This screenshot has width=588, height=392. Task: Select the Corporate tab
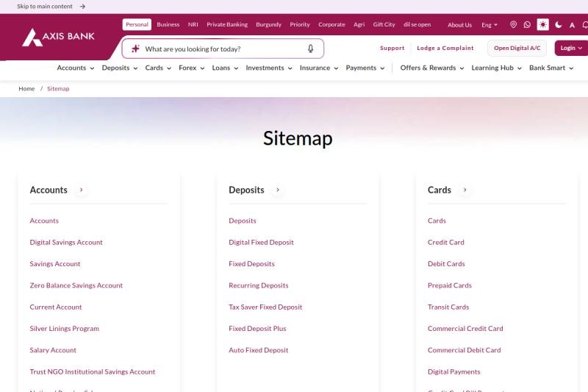click(x=331, y=24)
